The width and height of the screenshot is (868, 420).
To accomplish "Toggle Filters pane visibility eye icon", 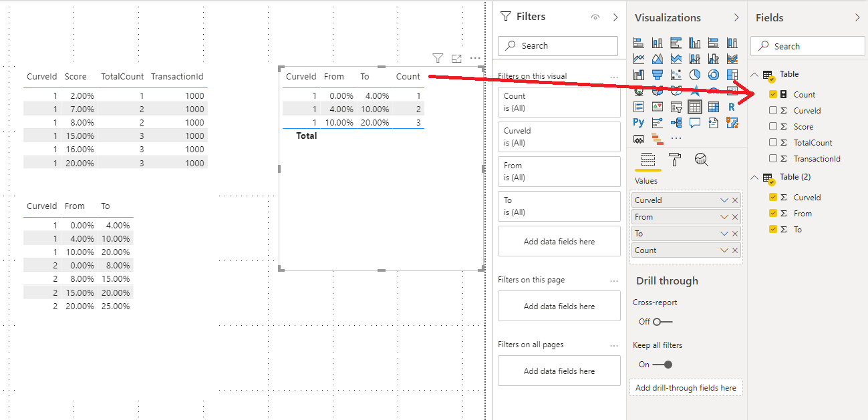I will pos(595,17).
